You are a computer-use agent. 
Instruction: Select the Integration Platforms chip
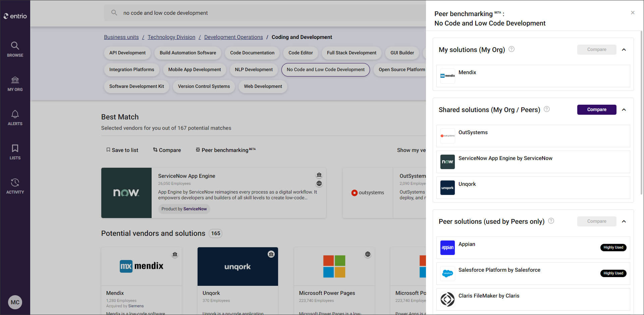(x=132, y=69)
